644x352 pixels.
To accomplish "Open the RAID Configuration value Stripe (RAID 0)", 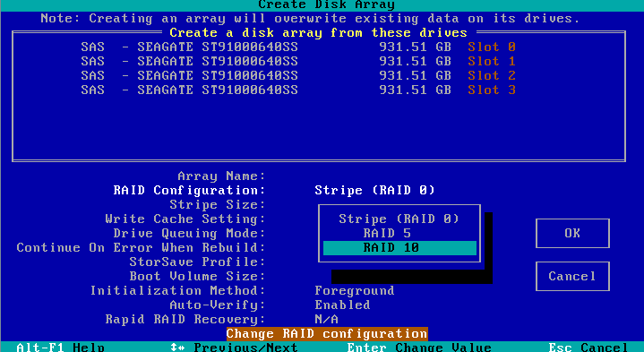I will (x=374, y=190).
